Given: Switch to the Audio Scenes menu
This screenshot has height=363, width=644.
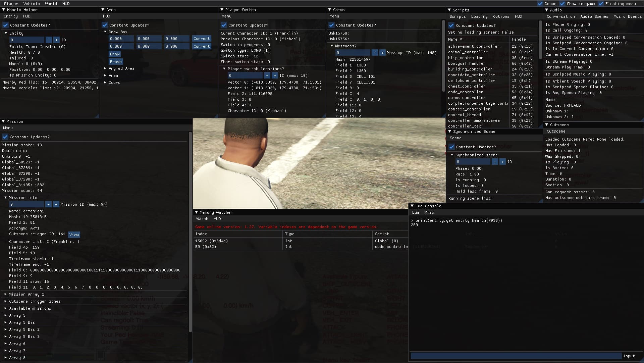Looking at the screenshot, I should tap(594, 16).
